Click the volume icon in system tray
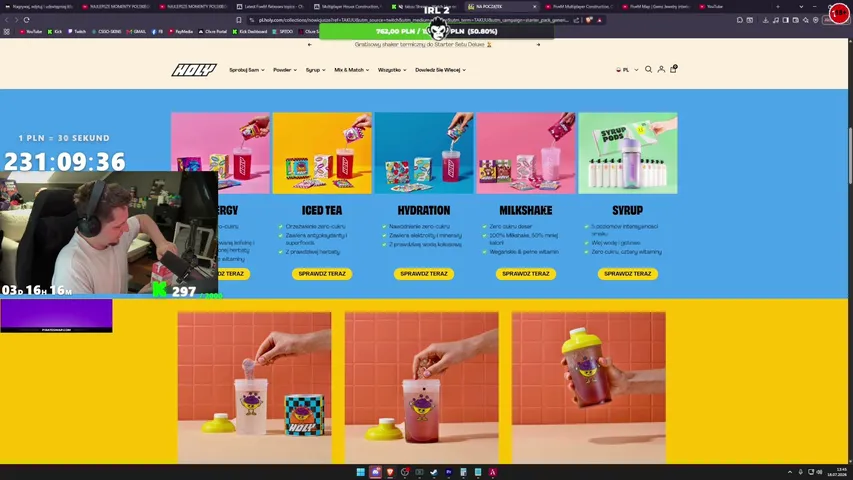The height and width of the screenshot is (480, 853). click(820, 472)
